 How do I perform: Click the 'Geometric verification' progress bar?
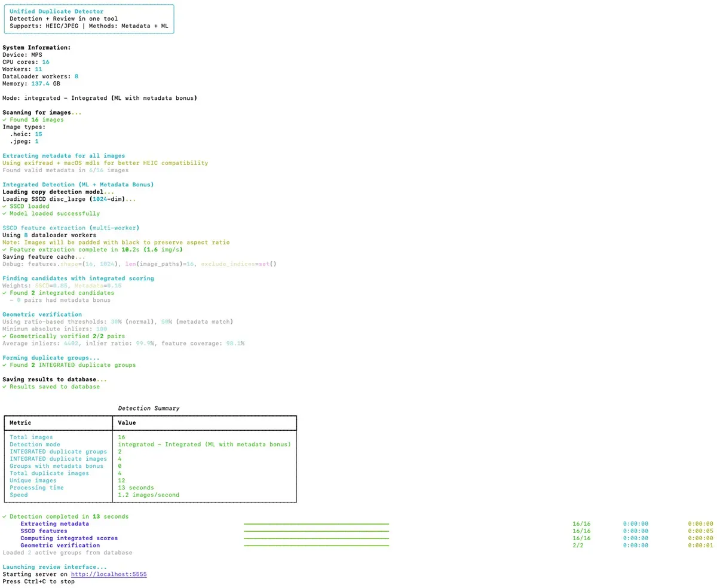pos(316,546)
